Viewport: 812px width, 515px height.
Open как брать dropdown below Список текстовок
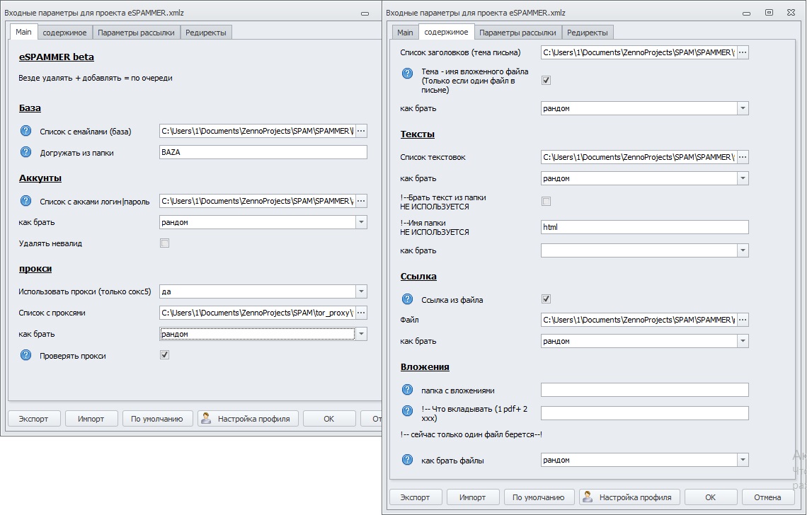pos(743,178)
